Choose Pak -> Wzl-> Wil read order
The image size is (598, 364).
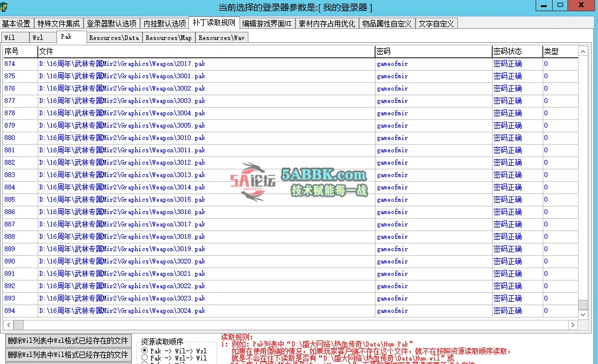[174, 358]
